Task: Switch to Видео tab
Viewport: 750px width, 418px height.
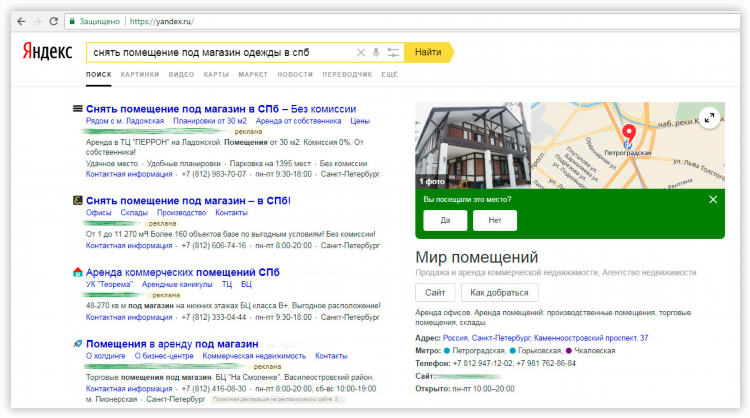Action: tap(181, 75)
